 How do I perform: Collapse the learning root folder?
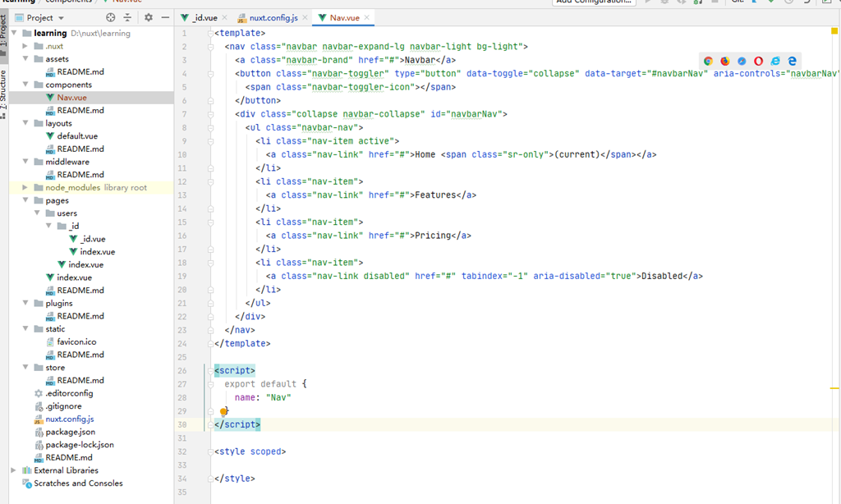pos(14,33)
